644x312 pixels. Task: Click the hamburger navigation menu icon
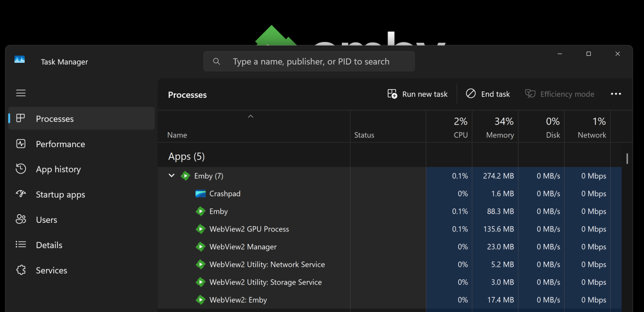(21, 93)
